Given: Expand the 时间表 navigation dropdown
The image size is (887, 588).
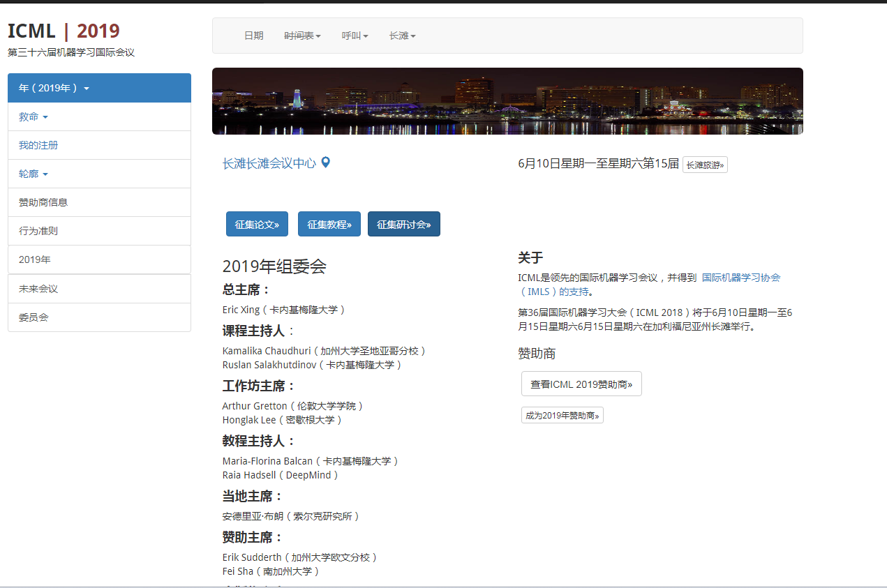Looking at the screenshot, I should 302,36.
